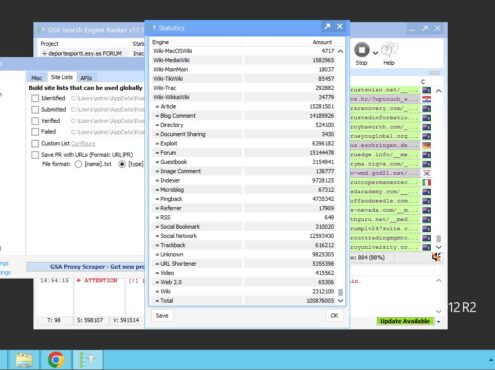Select the [name].txt file format radio

(78, 164)
